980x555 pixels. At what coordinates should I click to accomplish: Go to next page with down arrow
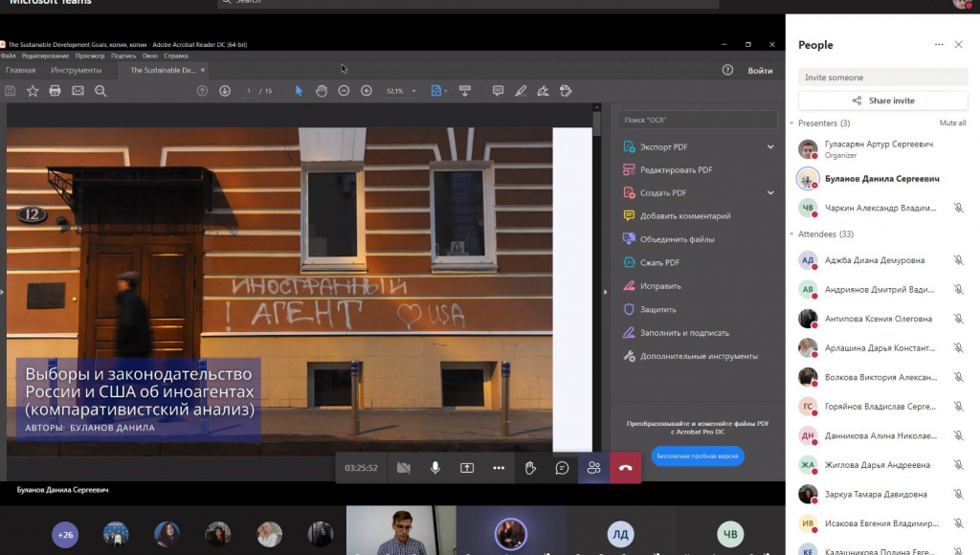(x=225, y=91)
